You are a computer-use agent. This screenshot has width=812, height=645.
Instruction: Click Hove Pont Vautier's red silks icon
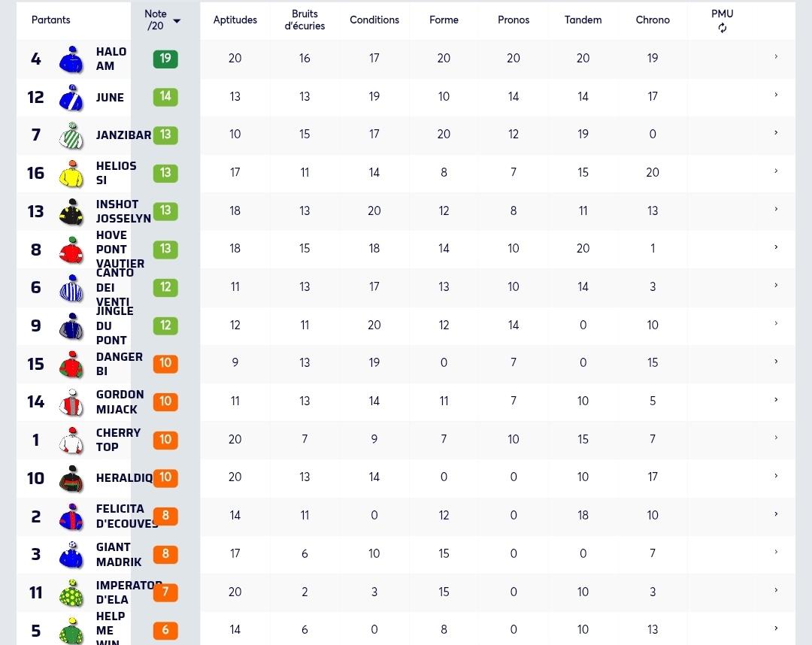(x=71, y=250)
